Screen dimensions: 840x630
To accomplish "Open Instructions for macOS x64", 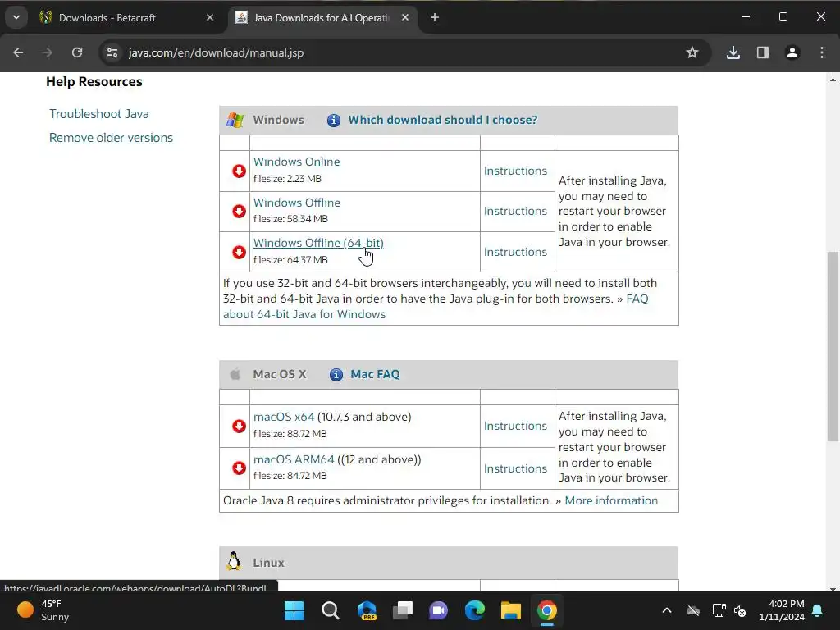I will 515,426.
